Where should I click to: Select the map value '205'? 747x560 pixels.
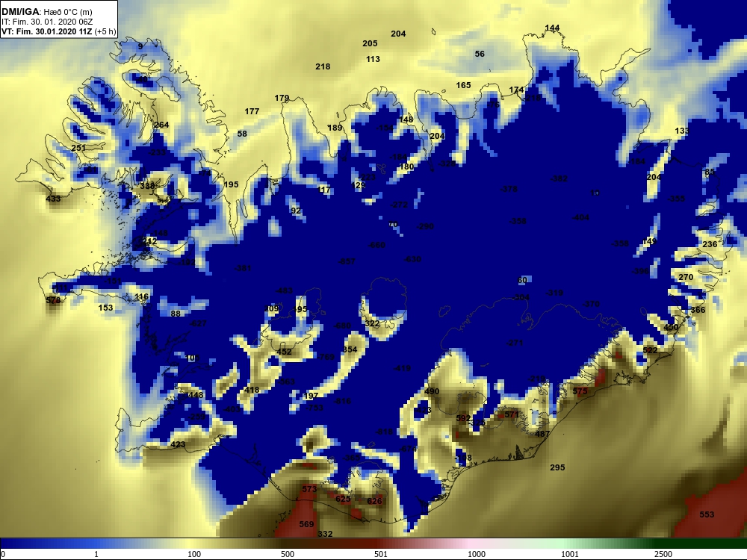(x=370, y=43)
